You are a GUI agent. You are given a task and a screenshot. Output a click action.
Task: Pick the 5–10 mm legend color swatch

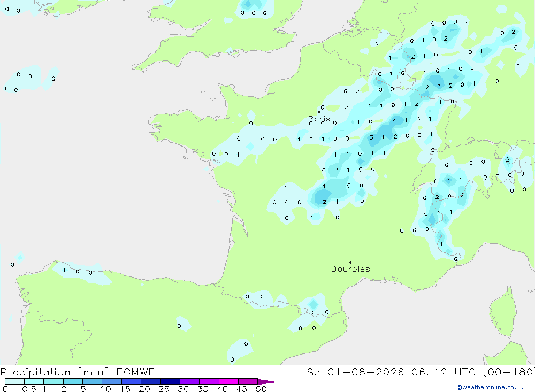(93, 381)
